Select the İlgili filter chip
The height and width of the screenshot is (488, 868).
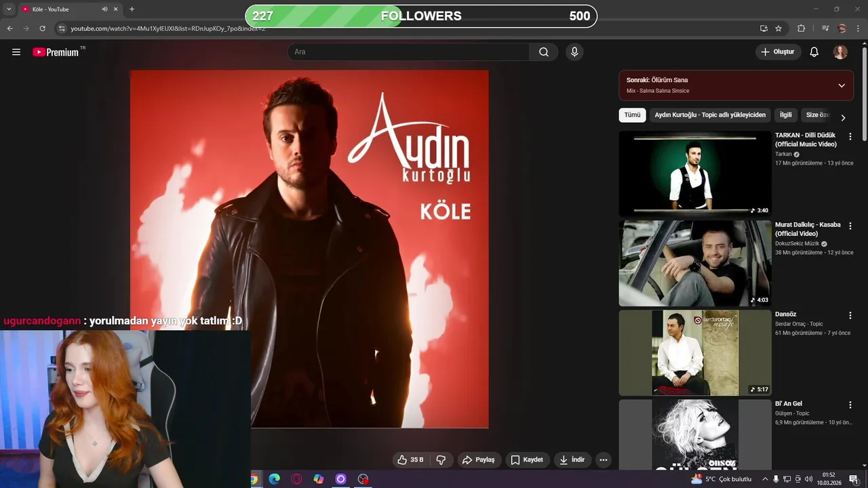tap(786, 115)
